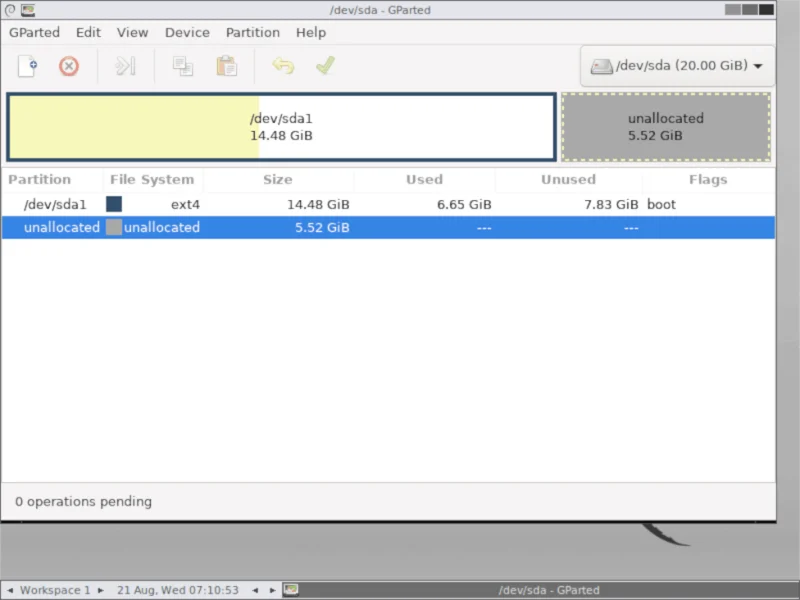Close the GParted window
The image size is (800, 600).
[x=766, y=10]
